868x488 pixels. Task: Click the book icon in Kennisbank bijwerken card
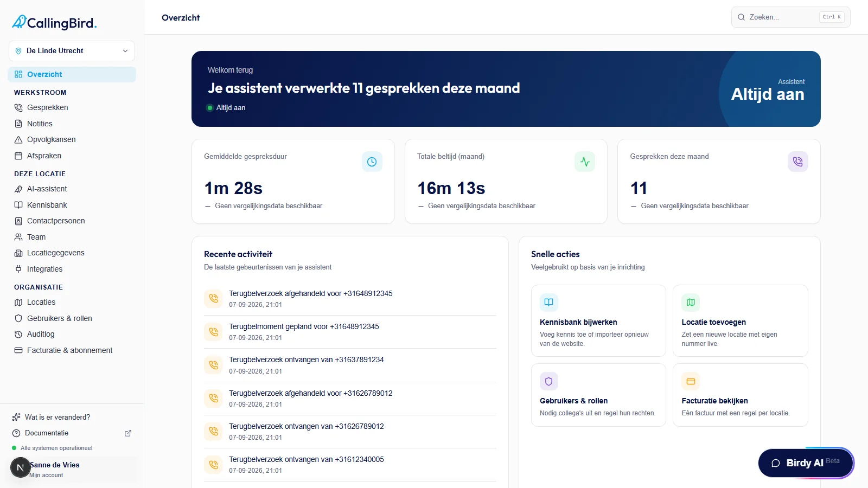[x=549, y=303]
